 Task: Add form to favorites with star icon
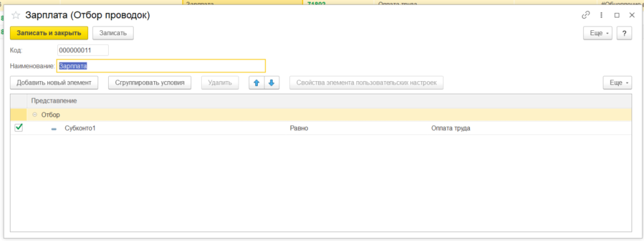pos(16,16)
